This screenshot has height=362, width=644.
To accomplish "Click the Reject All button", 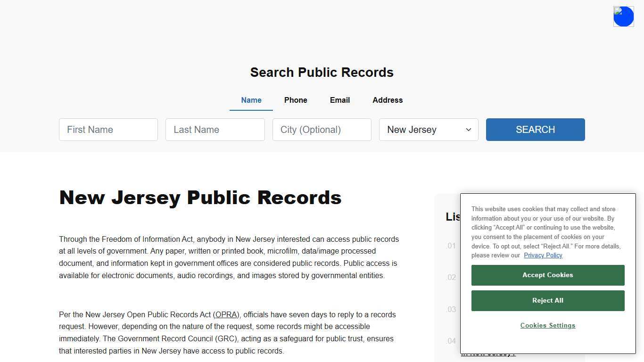I will pyautogui.click(x=547, y=300).
